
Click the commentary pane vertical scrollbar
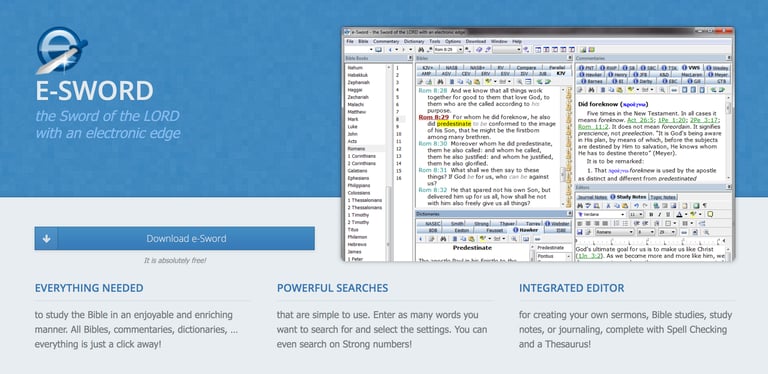coord(728,139)
